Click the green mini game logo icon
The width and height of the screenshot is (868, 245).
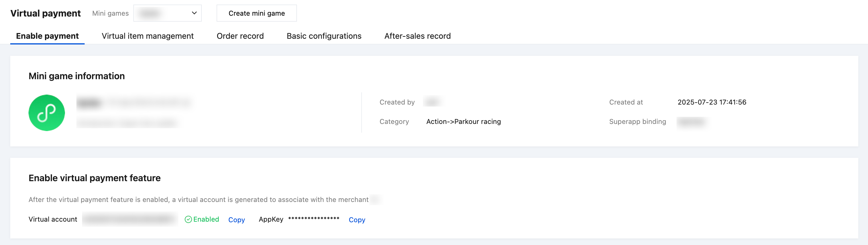coord(46,113)
